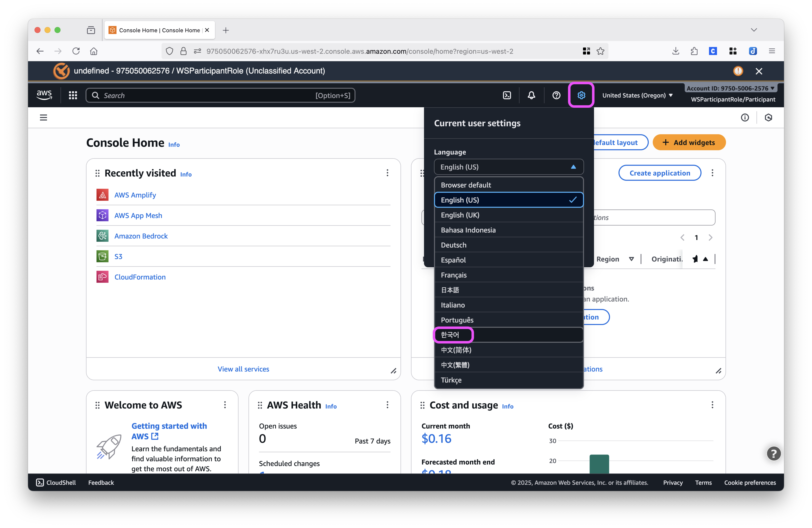Image resolution: width=812 pixels, height=528 pixels.
Task: Choose 中文(繁體) language option
Action: coord(509,365)
